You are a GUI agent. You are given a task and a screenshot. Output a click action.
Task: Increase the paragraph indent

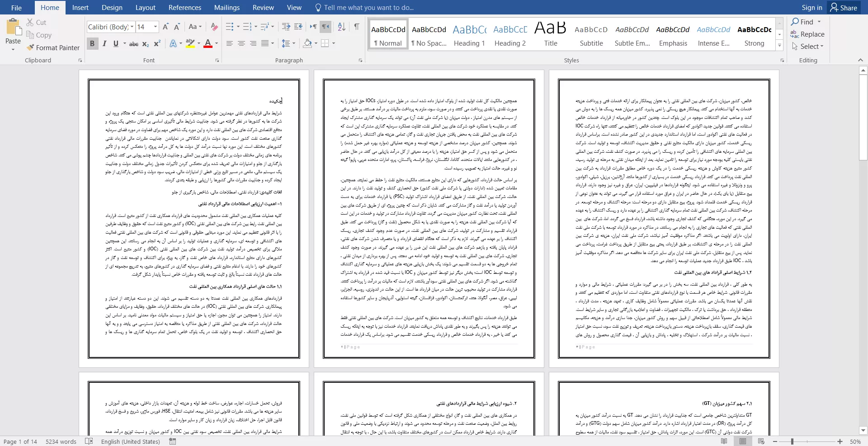298,27
